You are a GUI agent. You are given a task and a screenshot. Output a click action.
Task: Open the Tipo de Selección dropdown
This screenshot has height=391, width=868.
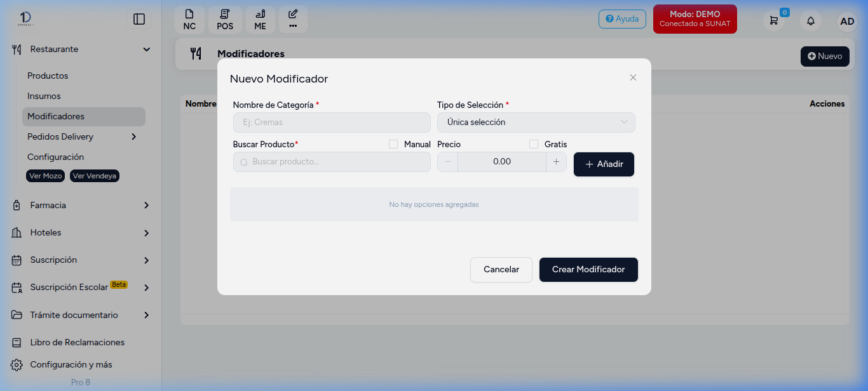(x=536, y=123)
